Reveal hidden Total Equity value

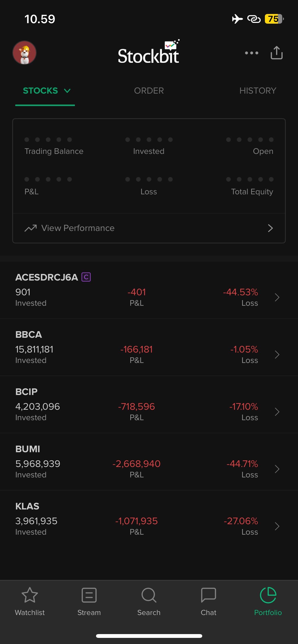[250, 179]
